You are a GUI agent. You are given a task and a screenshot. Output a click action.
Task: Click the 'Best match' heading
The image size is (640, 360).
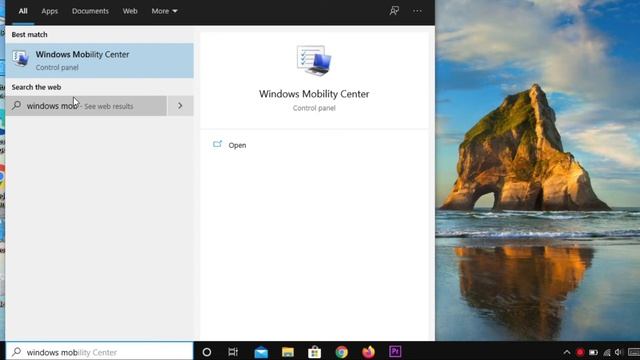tap(29, 35)
